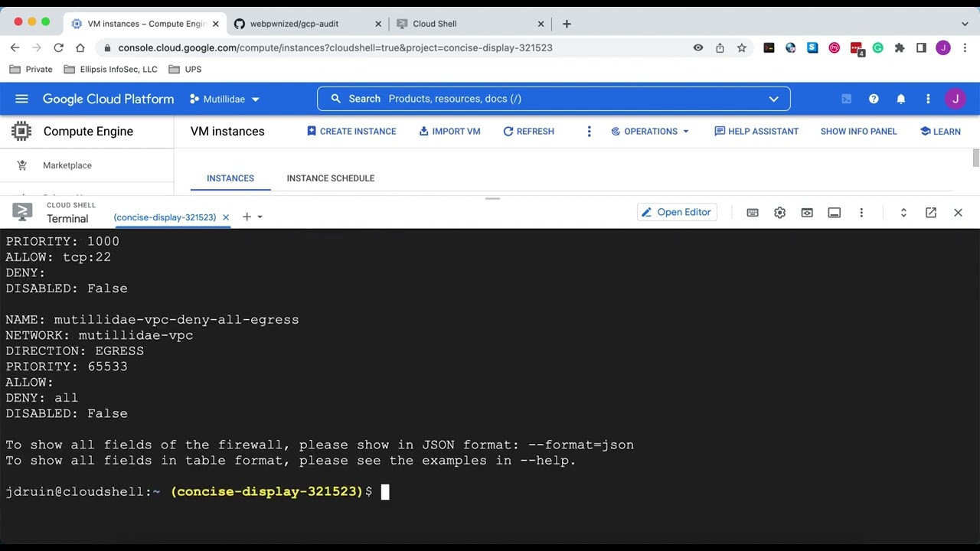Bookmark this page with the star icon

742,47
